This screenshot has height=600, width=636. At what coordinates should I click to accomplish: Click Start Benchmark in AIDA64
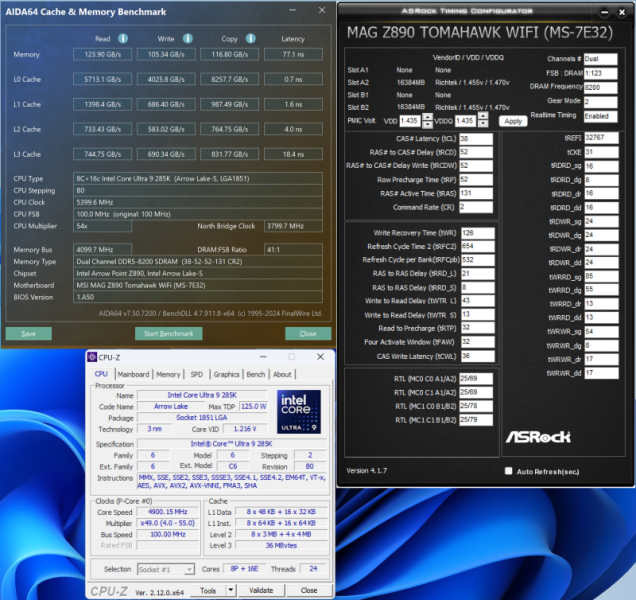pyautogui.click(x=168, y=333)
